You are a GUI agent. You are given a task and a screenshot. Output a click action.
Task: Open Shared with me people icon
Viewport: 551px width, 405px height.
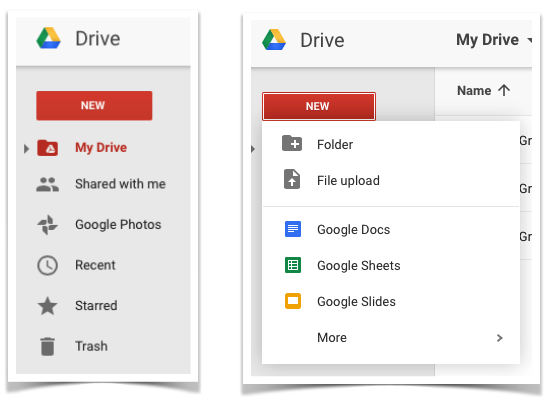47,184
